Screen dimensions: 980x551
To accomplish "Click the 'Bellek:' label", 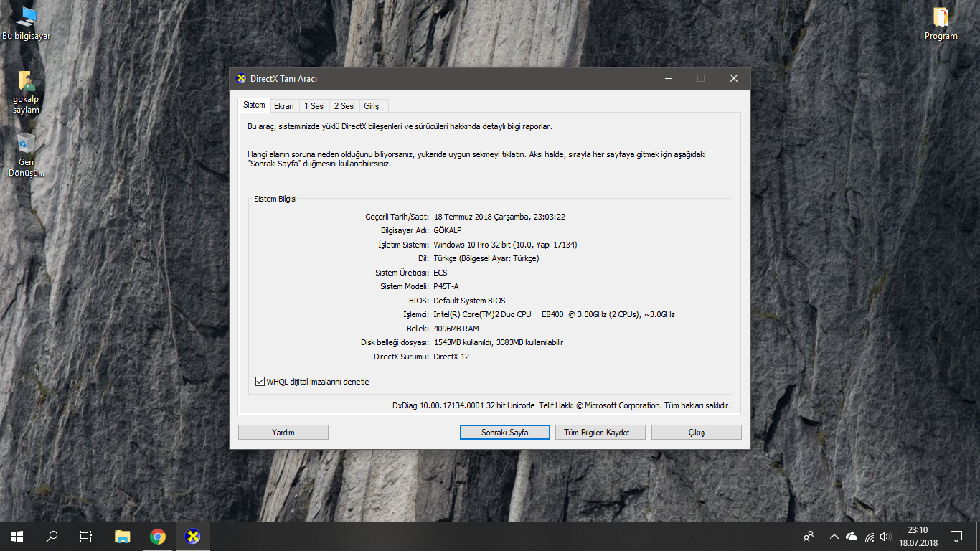I will tap(418, 329).
